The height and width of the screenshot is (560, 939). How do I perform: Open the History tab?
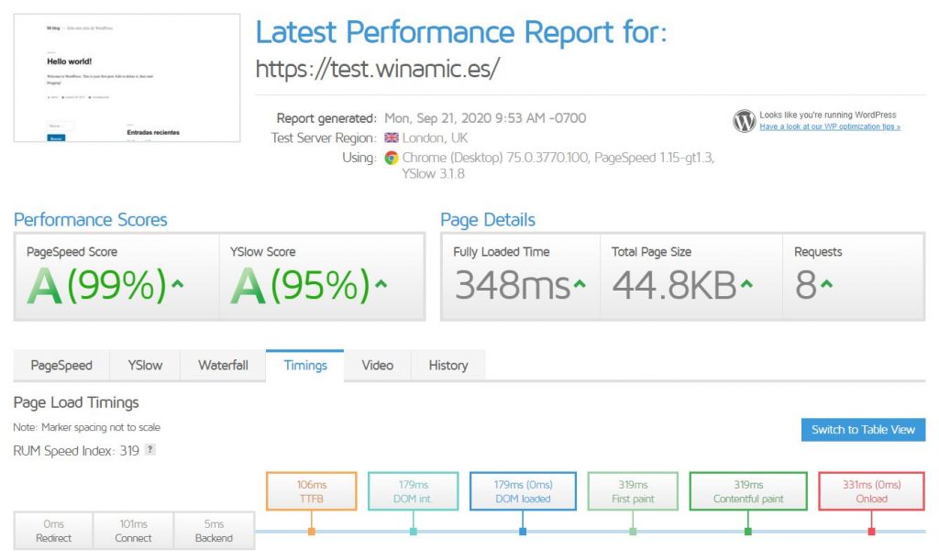(x=447, y=365)
